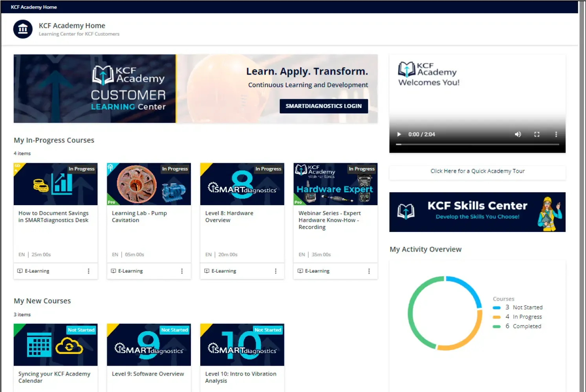Seek on the welcome video progress bar
The width and height of the screenshot is (586, 392).
[x=477, y=144]
